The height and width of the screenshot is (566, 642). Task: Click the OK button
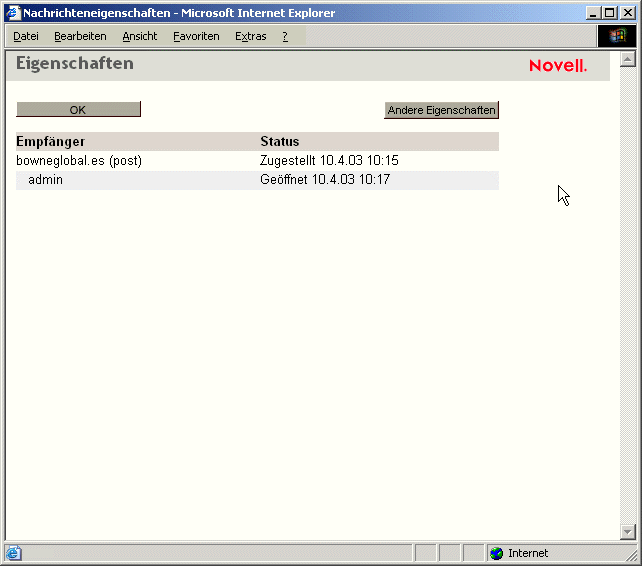pyautogui.click(x=78, y=109)
